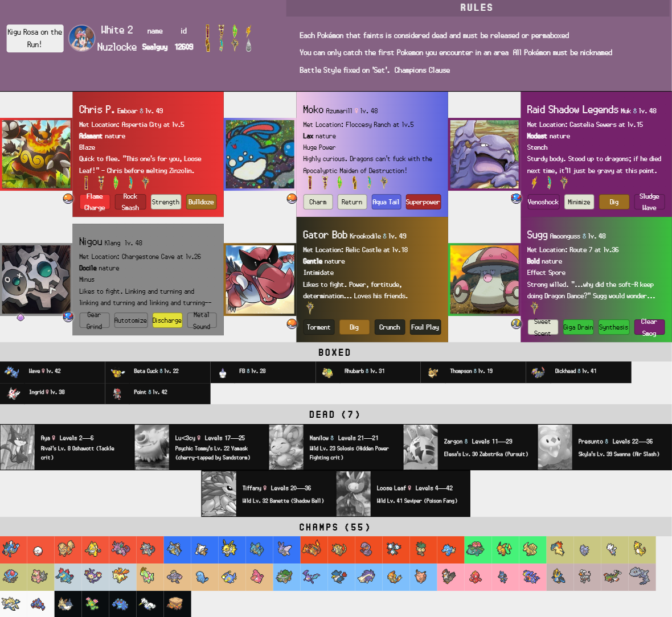This screenshot has height=617, width=672.
Task: Choose the Foul Play move
Action: pyautogui.click(x=425, y=327)
